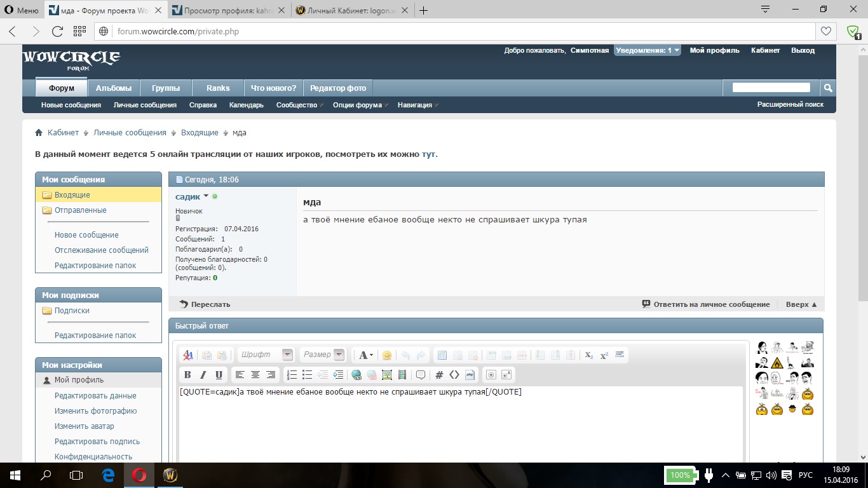The width and height of the screenshot is (868, 488).
Task: Click the forum search input field
Action: pos(771,88)
